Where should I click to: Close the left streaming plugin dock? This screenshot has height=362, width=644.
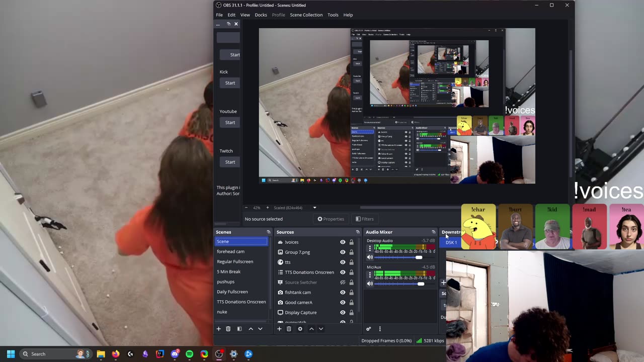tap(236, 24)
